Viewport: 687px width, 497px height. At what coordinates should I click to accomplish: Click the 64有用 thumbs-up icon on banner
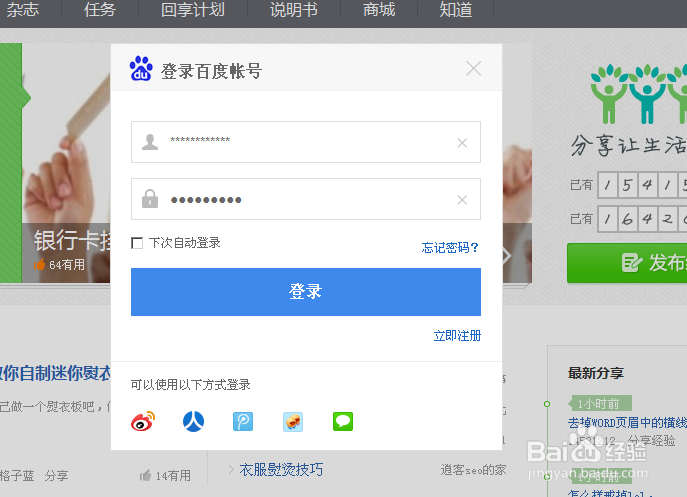click(x=39, y=264)
